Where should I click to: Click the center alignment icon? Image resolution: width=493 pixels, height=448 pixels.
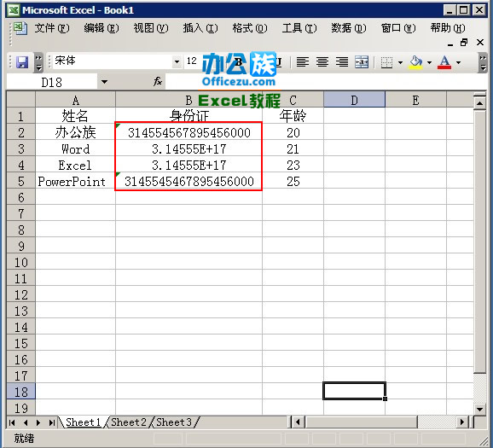tap(322, 62)
